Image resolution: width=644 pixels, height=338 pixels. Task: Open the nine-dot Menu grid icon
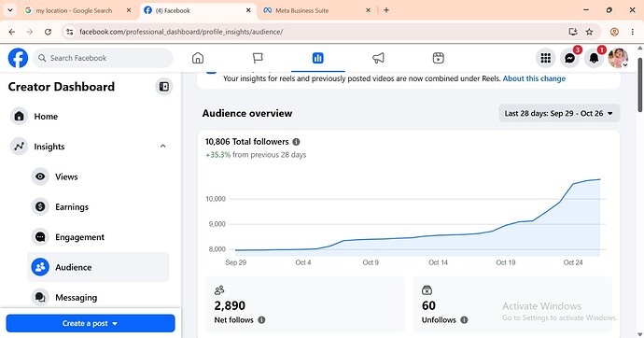[545, 58]
